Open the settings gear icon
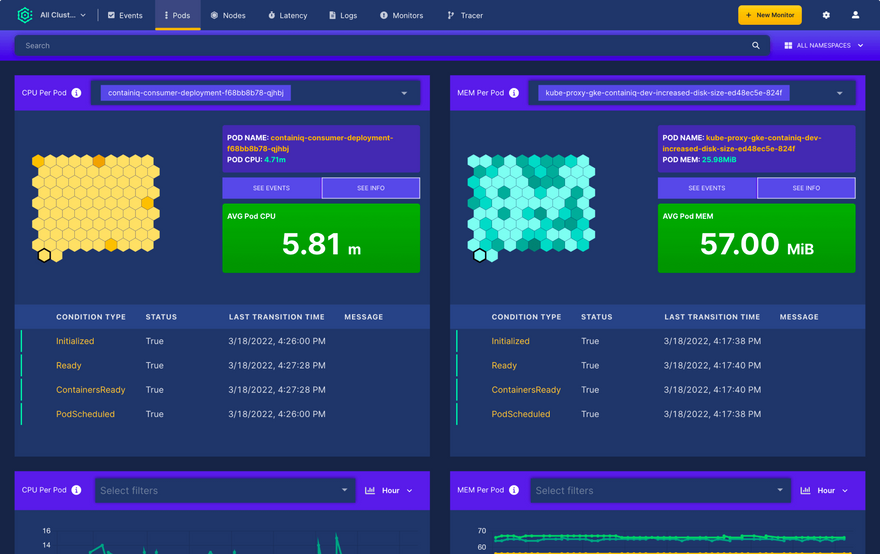Image resolution: width=880 pixels, height=554 pixels. click(x=826, y=15)
